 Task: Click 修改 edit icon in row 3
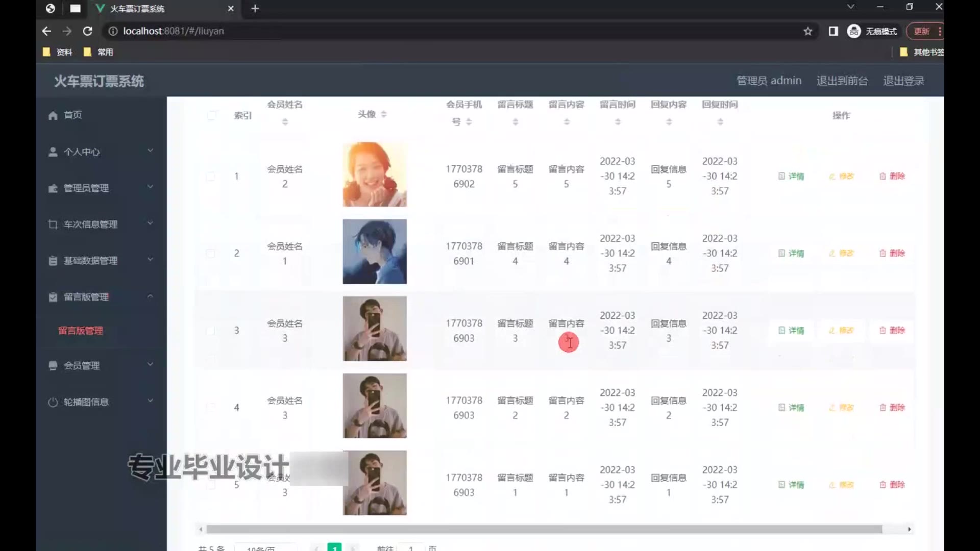coord(832,331)
